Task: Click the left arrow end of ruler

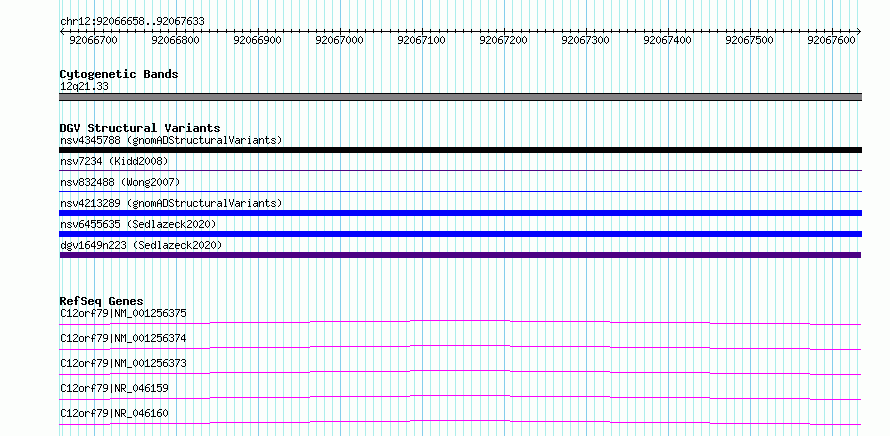Action: [x=62, y=32]
